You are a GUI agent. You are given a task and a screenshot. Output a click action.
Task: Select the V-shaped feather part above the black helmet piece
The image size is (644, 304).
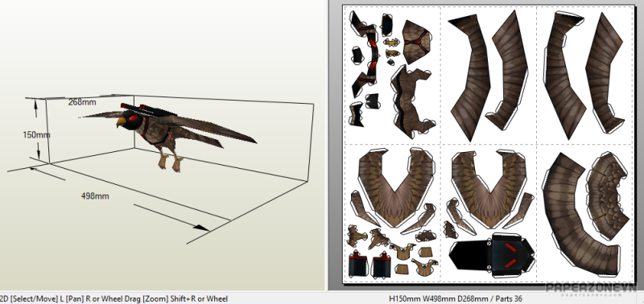(489, 188)
